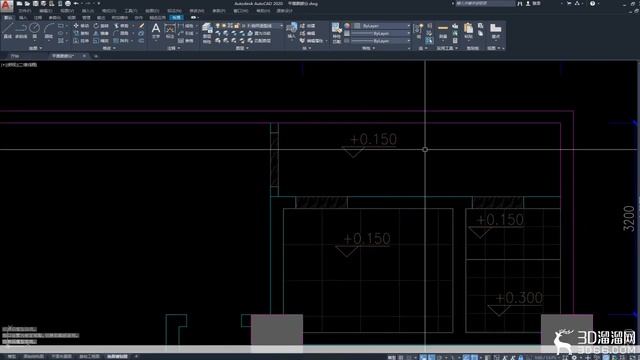Image resolution: width=640 pixels, height=360 pixels.
Task: Choose the Scale tool
Action: pyautogui.click(x=101, y=41)
